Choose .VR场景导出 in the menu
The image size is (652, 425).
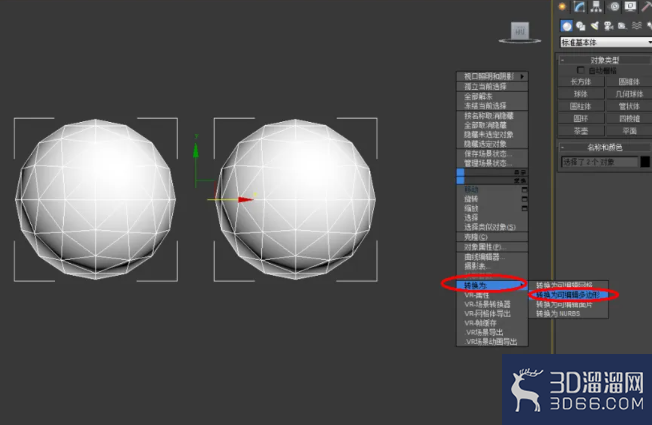[x=492, y=332]
